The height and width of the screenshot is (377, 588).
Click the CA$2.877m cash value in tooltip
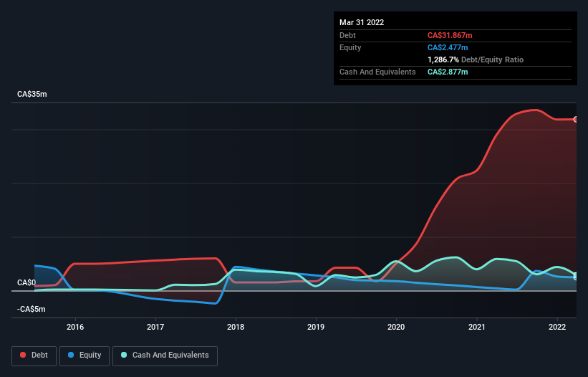coord(448,72)
